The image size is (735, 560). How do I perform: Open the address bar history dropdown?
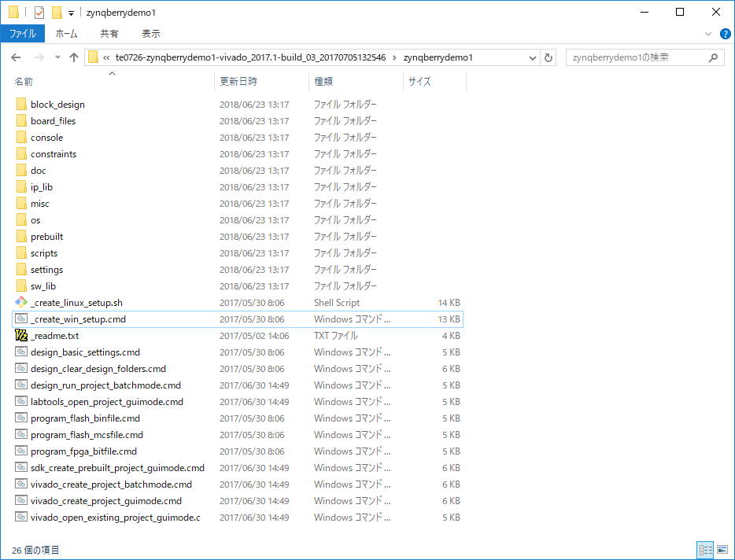(x=532, y=57)
